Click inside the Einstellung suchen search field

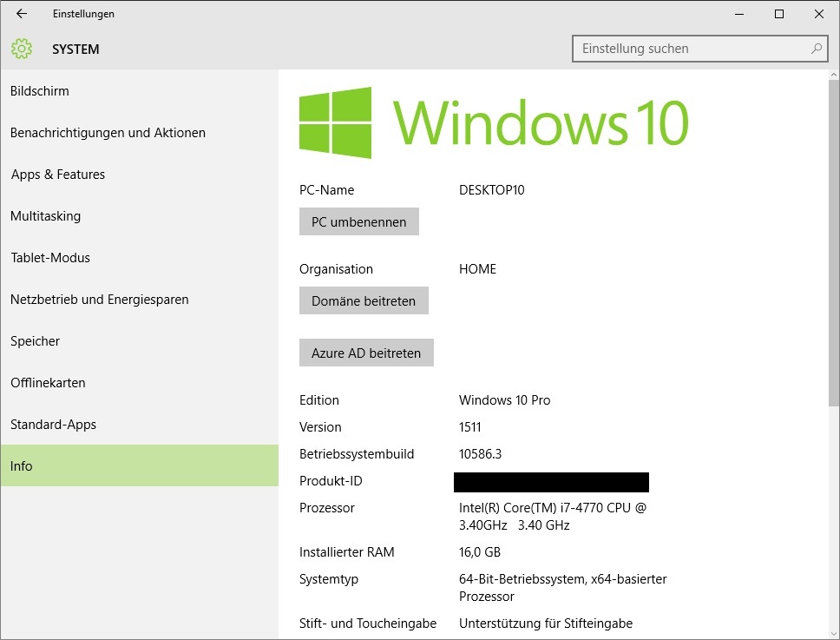tap(677, 49)
